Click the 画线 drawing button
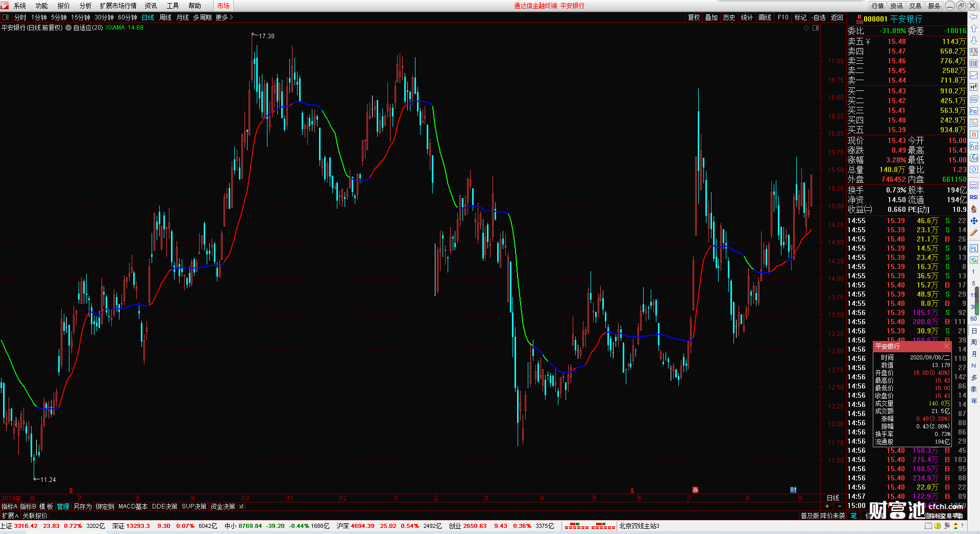This screenshot has width=980, height=534. [x=765, y=17]
